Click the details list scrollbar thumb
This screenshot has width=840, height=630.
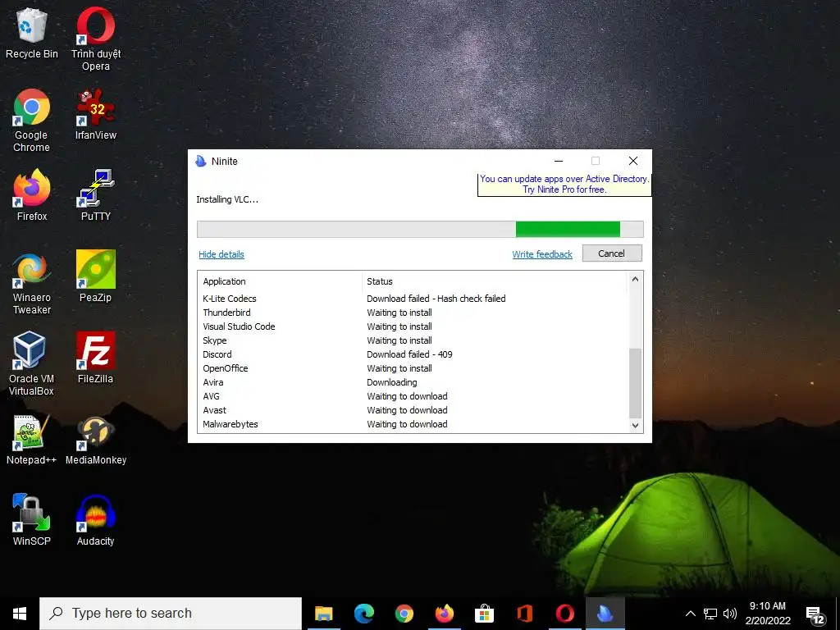click(x=636, y=382)
